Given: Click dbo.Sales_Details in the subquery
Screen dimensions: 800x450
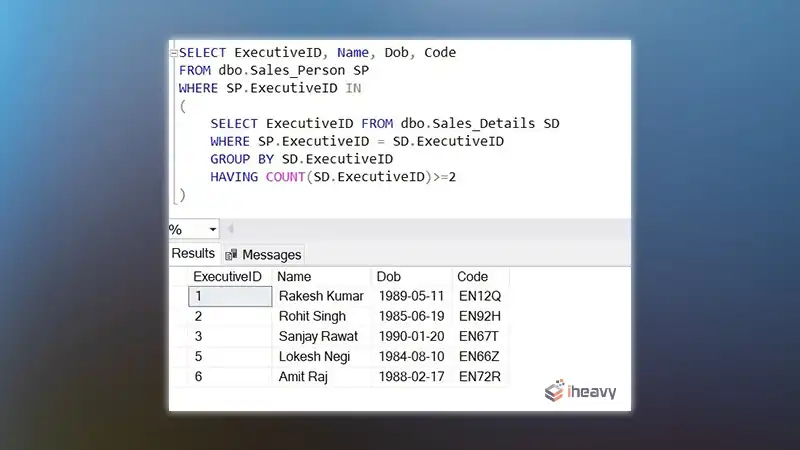Looking at the screenshot, I should (468, 123).
